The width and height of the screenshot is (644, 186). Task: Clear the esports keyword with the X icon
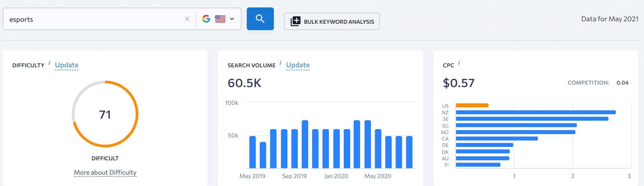187,19
